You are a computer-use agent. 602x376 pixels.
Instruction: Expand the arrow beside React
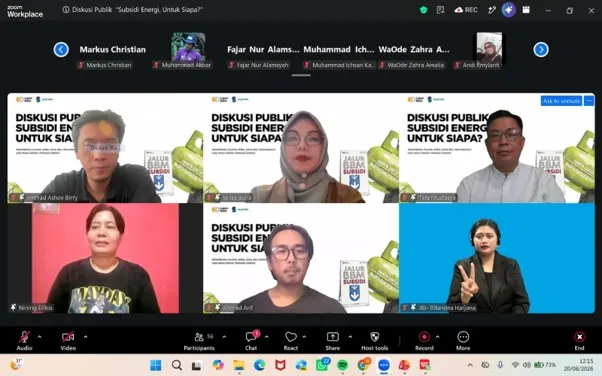304,337
